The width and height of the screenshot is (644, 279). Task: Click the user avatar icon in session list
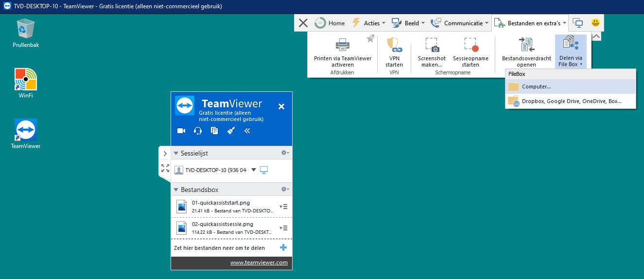pos(178,170)
